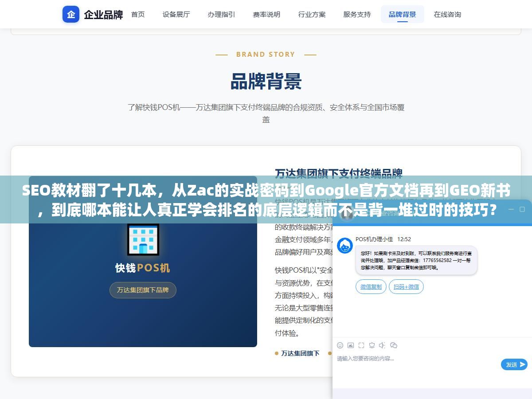Image resolution: width=532 pixels, height=399 pixels.
Task: Click the building icon on the 快钱POS机 card
Action: pyautogui.click(x=143, y=239)
